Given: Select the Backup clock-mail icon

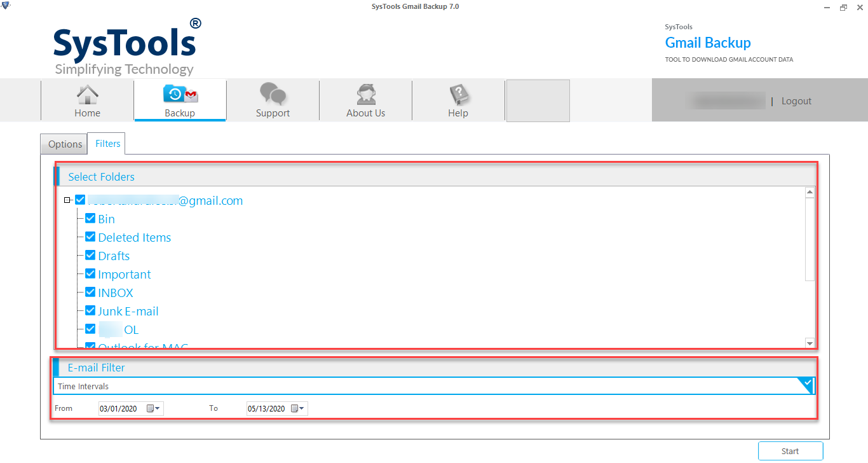Looking at the screenshot, I should tap(180, 95).
